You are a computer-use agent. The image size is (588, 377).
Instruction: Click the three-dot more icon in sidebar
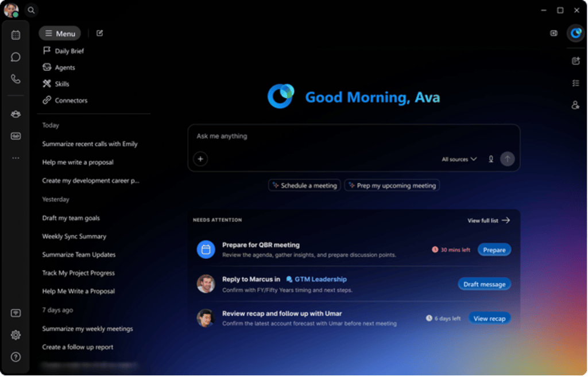point(16,158)
